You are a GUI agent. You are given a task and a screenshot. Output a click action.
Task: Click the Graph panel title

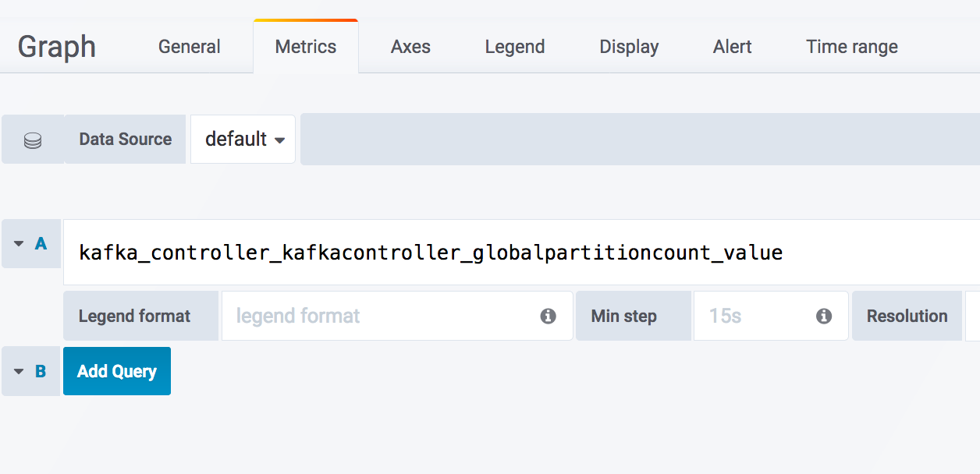click(x=57, y=47)
